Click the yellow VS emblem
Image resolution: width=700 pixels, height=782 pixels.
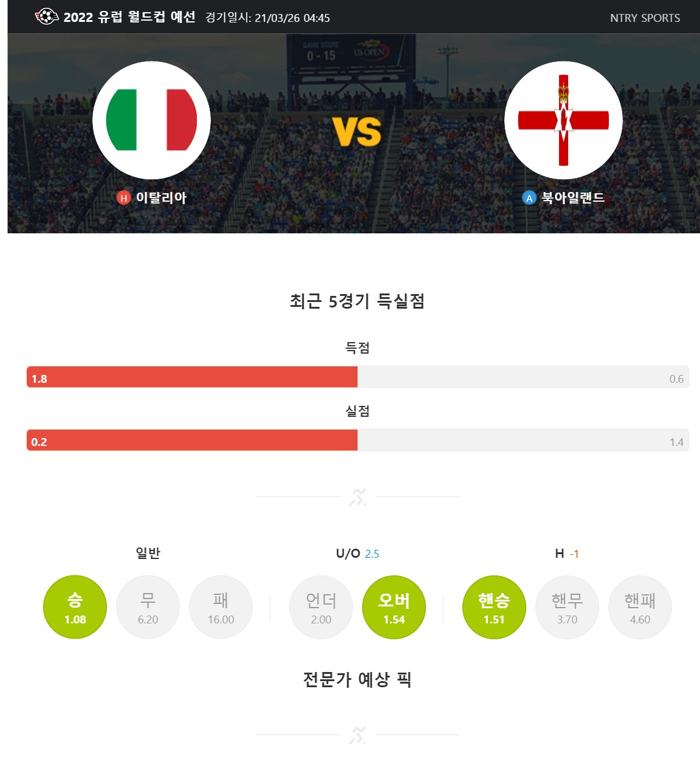[x=357, y=131]
